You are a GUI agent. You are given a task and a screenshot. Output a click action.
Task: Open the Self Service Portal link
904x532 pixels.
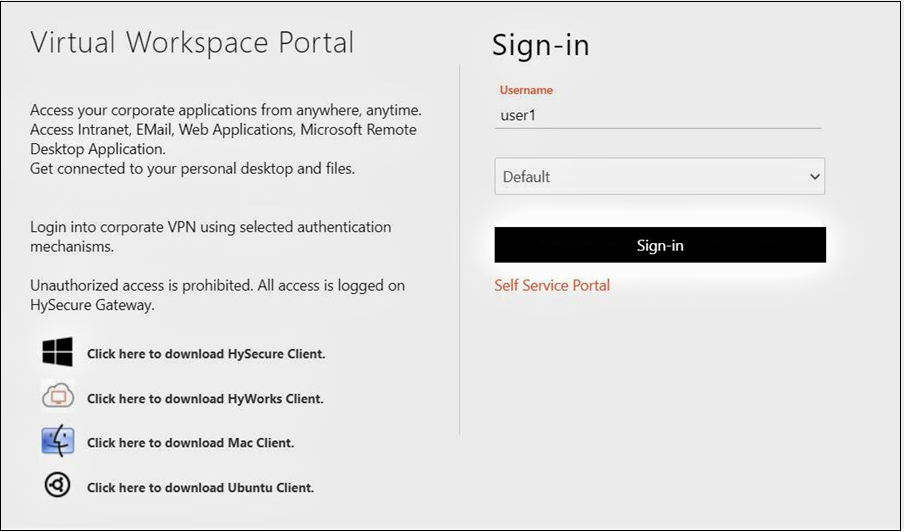click(x=552, y=285)
